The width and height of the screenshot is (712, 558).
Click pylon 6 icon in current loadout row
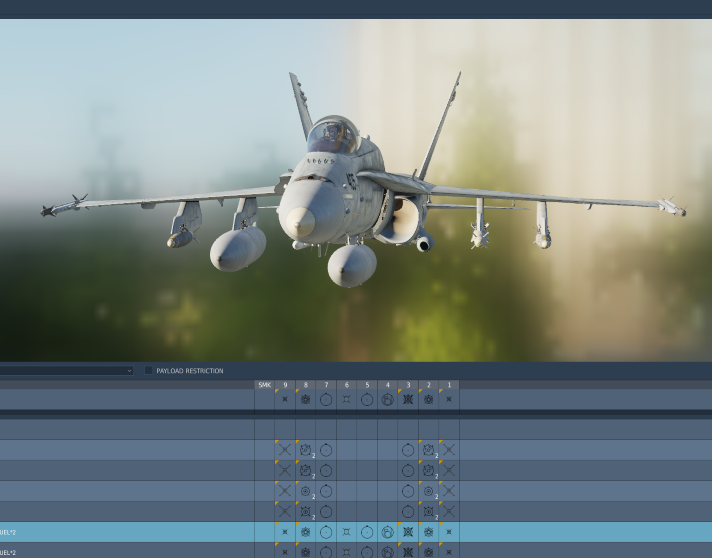[x=346, y=400]
